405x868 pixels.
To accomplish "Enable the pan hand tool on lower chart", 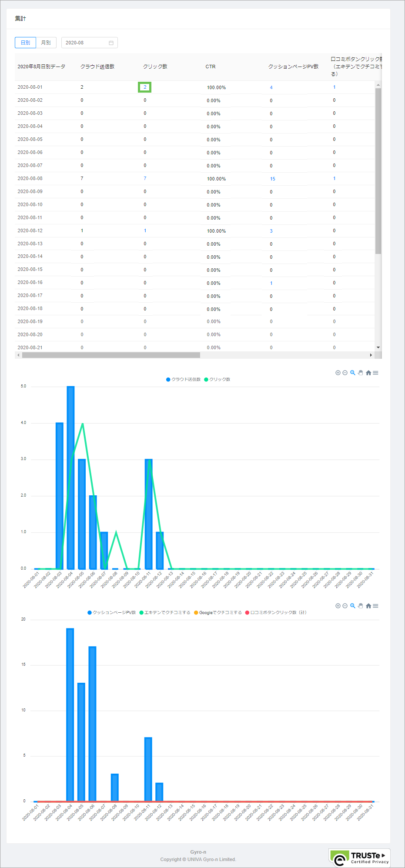I will 360,606.
